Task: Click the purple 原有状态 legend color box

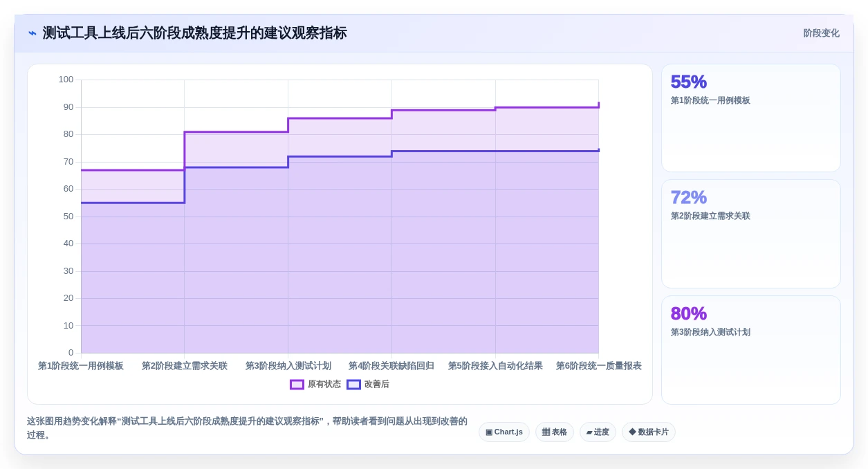Action: pyautogui.click(x=297, y=385)
